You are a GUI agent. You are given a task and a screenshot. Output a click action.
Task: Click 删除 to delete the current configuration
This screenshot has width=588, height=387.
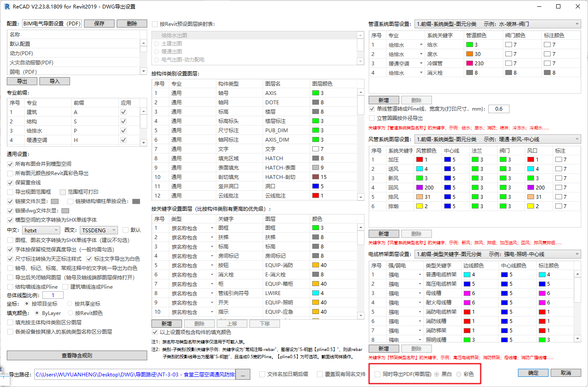click(132, 23)
